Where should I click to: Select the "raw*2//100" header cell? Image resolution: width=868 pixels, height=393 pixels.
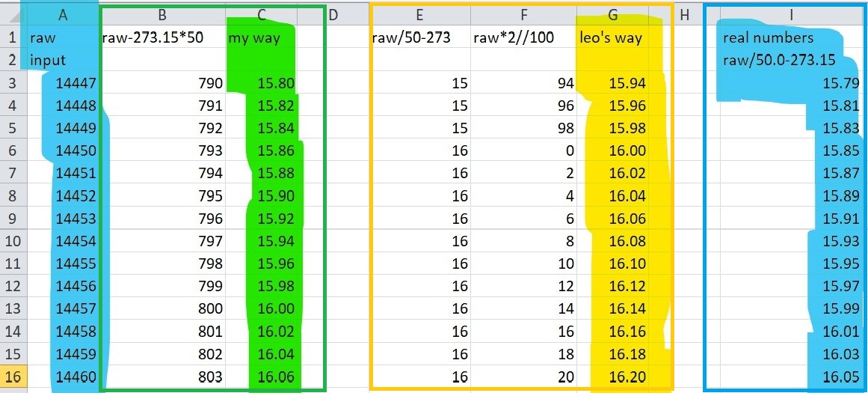(523, 37)
